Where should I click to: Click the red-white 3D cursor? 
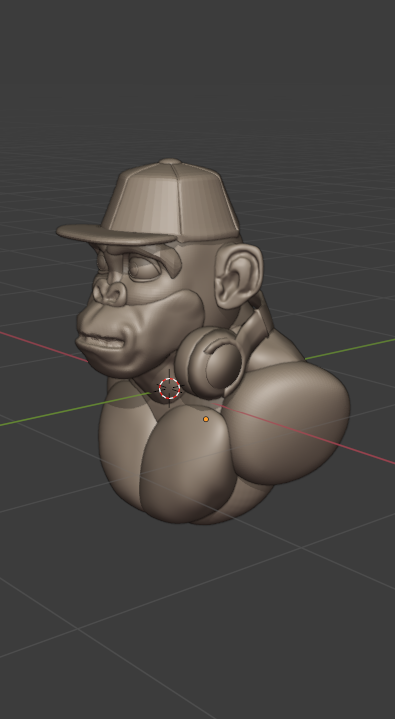(x=169, y=388)
